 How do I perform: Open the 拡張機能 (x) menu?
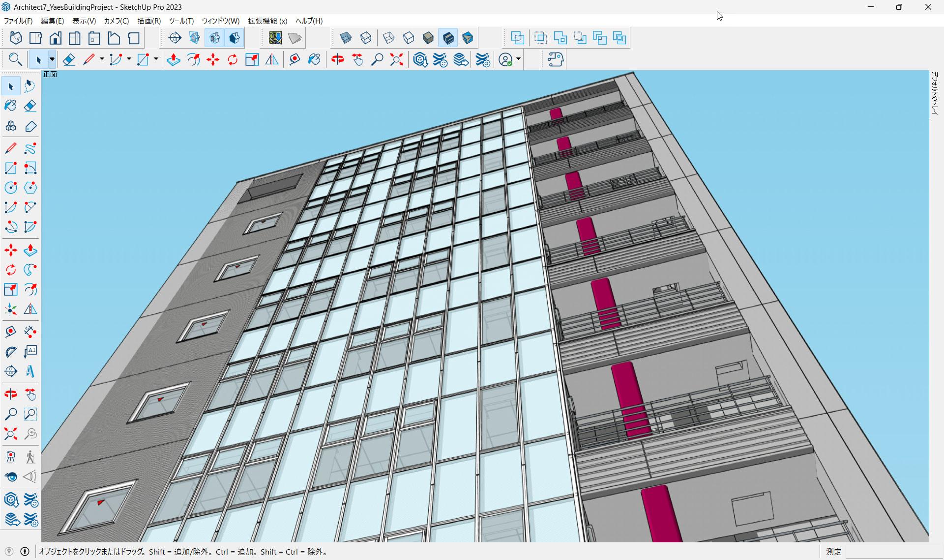pyautogui.click(x=267, y=21)
